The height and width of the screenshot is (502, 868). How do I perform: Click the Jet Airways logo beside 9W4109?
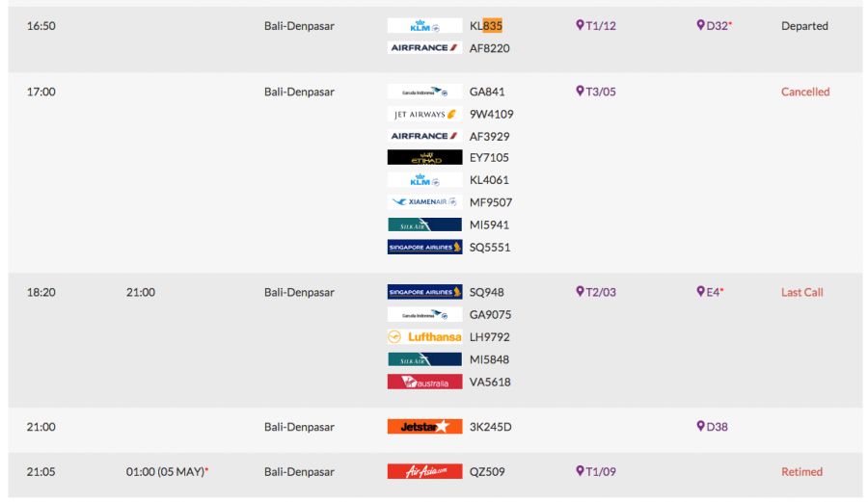424,115
